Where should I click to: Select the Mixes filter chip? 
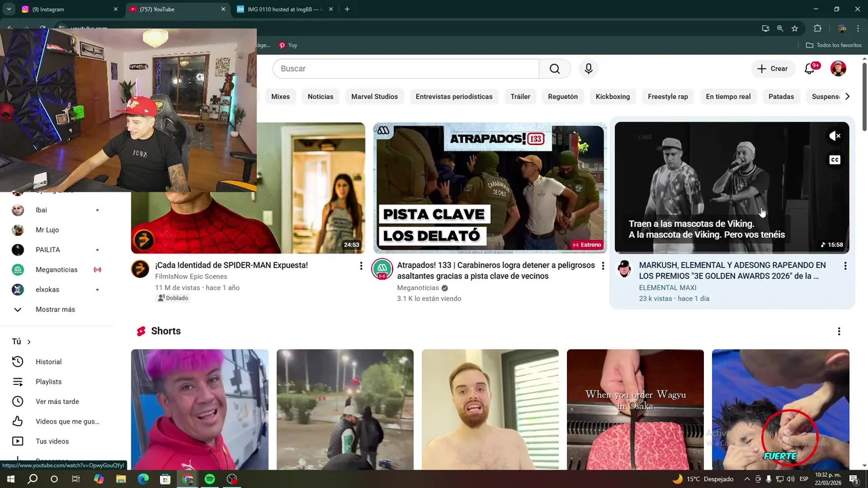coord(281,96)
